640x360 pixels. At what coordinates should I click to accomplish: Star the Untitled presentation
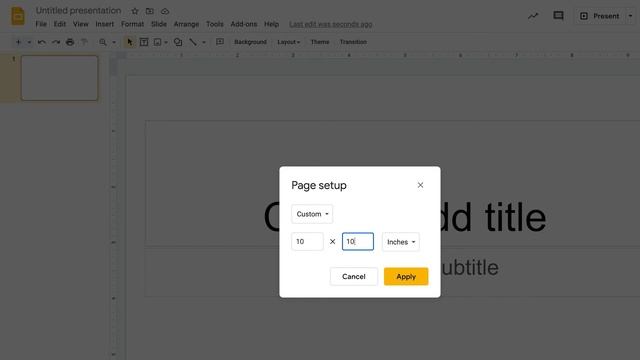(135, 11)
